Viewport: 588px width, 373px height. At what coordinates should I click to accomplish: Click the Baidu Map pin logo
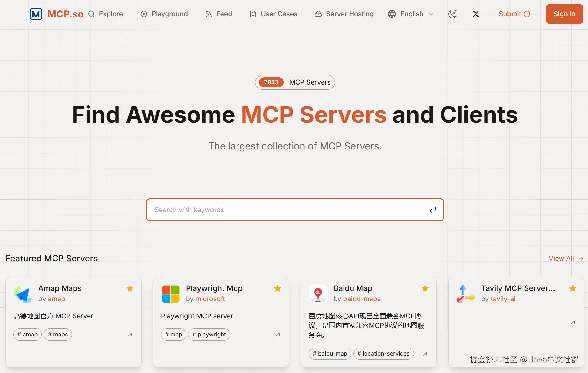[x=318, y=294]
